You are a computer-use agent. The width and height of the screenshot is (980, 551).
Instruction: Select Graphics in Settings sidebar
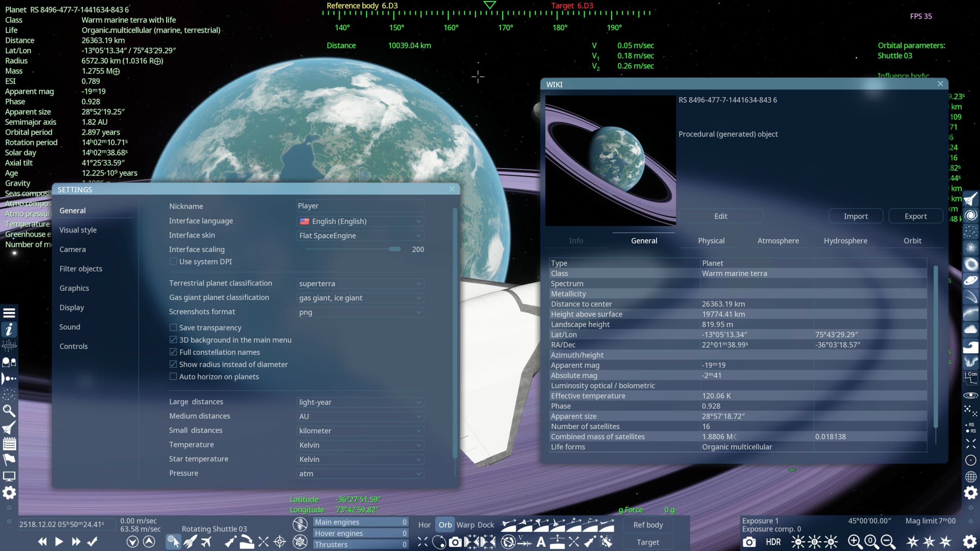pyautogui.click(x=74, y=288)
